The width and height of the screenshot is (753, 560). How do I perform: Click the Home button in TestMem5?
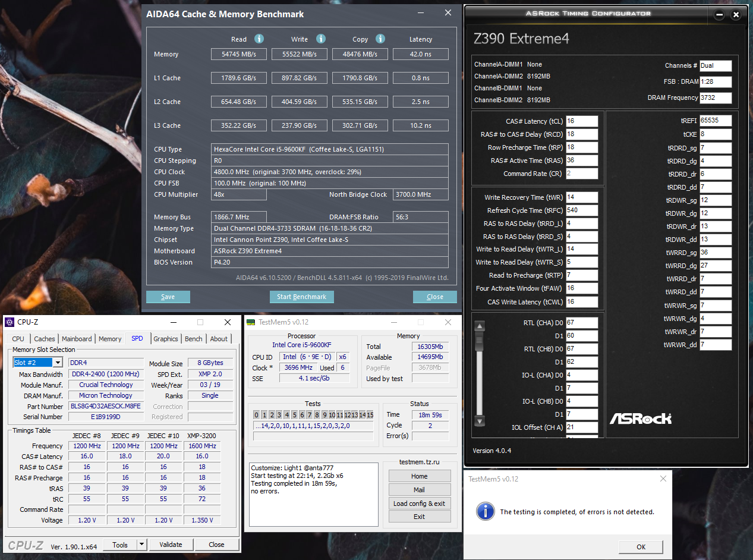pyautogui.click(x=420, y=476)
